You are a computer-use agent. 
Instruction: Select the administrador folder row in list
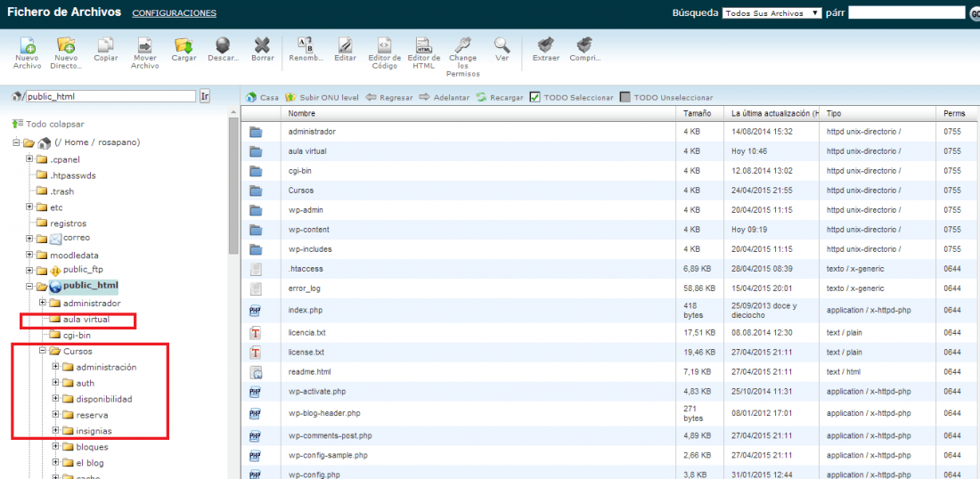tap(610, 132)
